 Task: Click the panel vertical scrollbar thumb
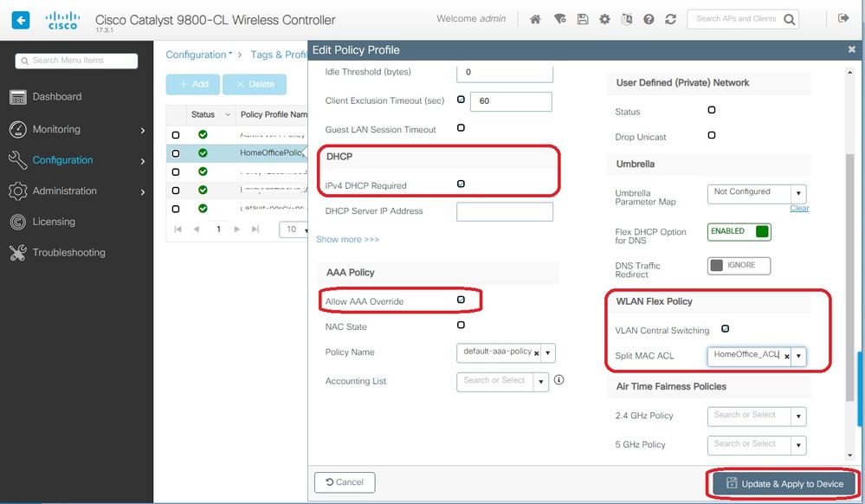(849, 278)
